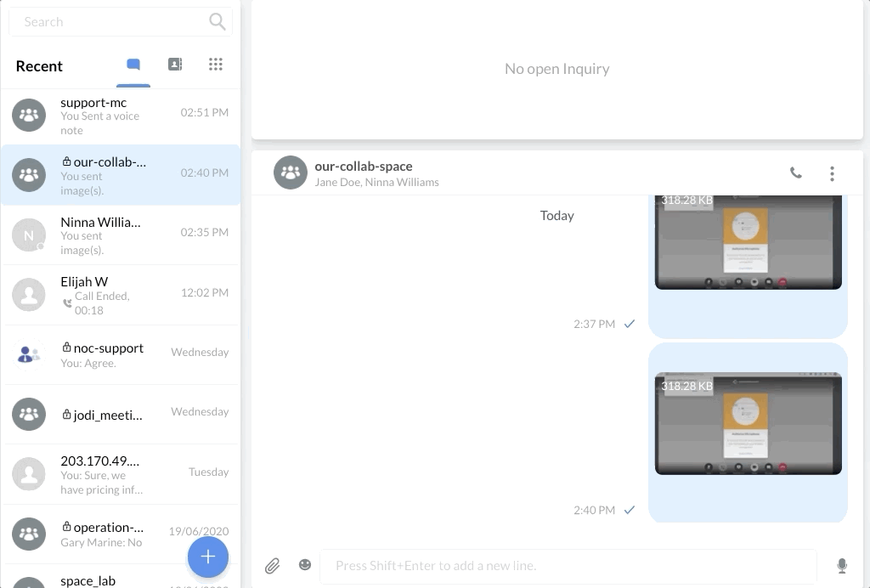Open the jodi_meeti... channel
This screenshot has width=870, height=588.
click(x=121, y=415)
